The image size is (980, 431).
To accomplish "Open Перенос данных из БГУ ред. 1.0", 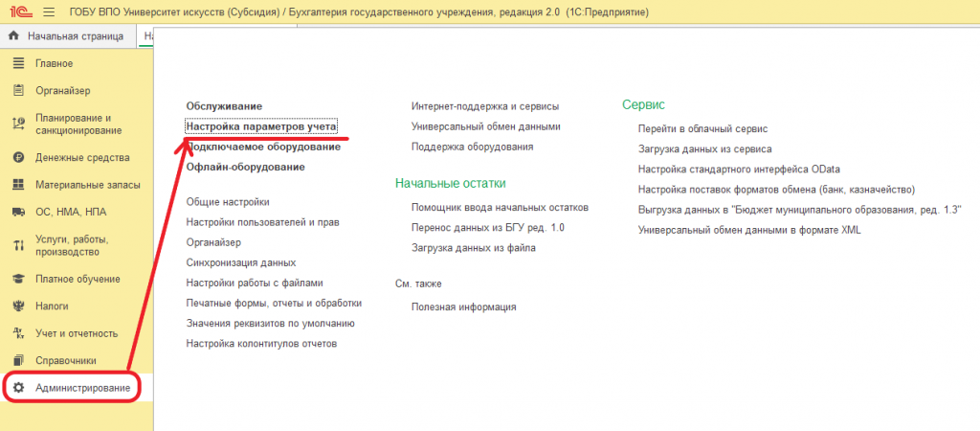I will point(488,228).
